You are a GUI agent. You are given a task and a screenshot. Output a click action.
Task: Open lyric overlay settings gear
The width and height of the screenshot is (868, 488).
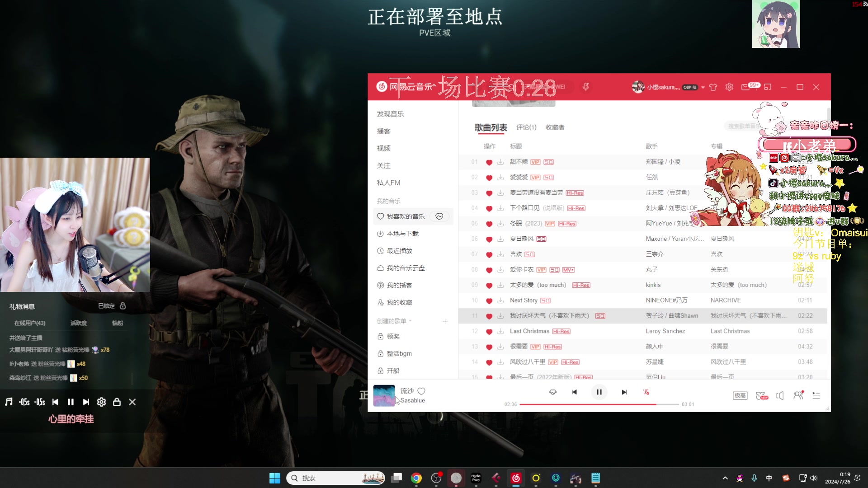pos(101,402)
